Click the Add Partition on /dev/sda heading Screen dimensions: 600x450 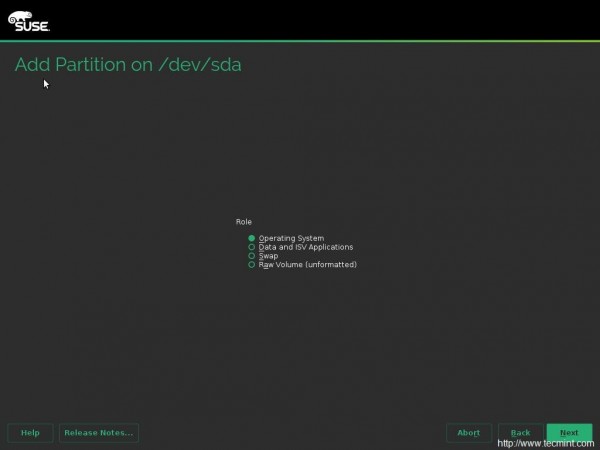click(x=128, y=64)
